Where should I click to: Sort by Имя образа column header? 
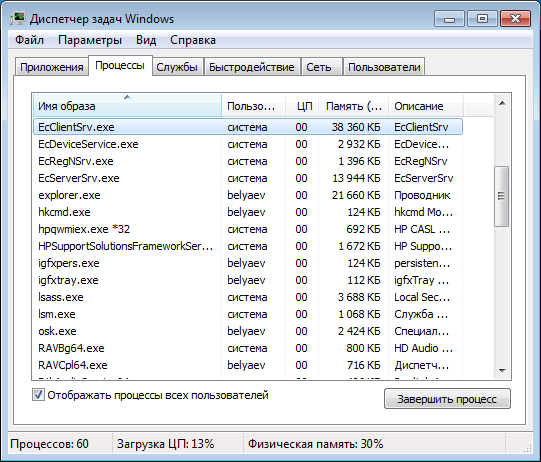pyautogui.click(x=127, y=106)
